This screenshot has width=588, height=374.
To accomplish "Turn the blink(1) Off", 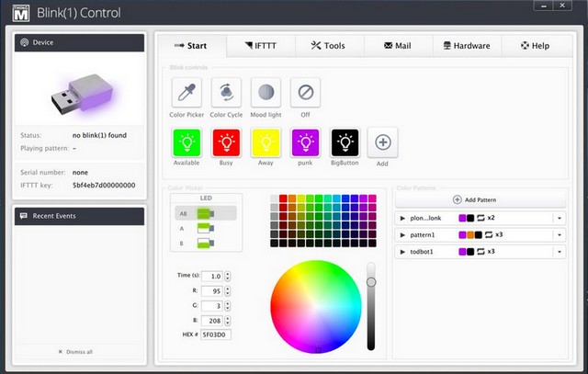I will [305, 93].
